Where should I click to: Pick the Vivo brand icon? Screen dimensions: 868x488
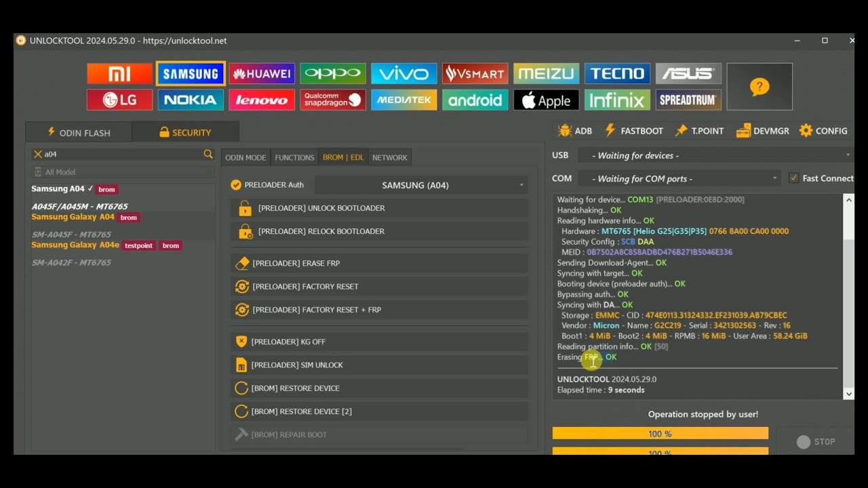point(404,74)
